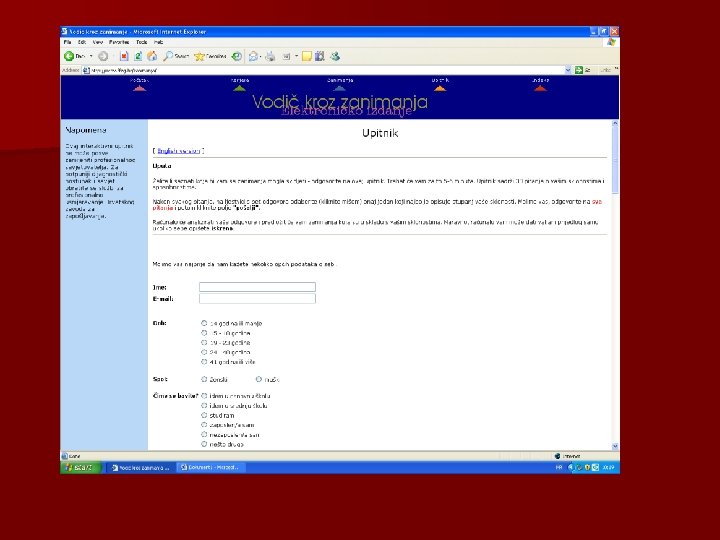Viewport: 720px width, 540px height.
Task: Click the Research book icon
Action: click(320, 56)
